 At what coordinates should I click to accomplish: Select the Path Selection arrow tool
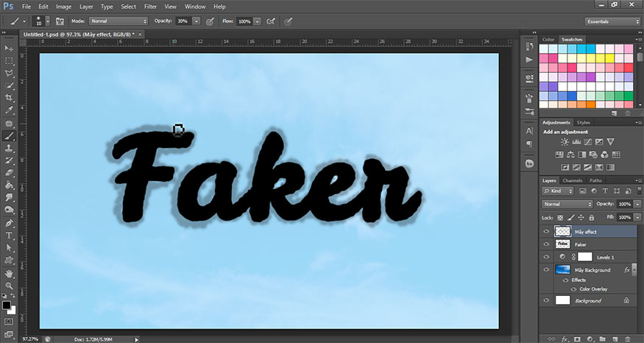9,248
